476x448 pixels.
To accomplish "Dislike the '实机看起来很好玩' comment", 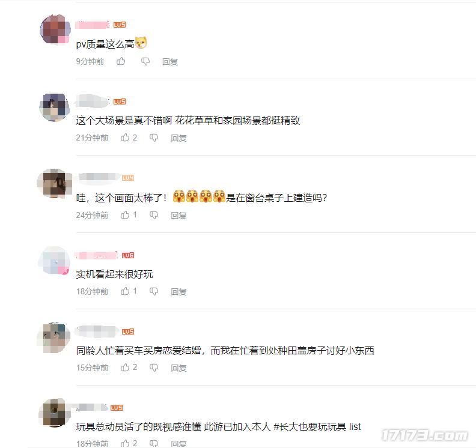I will tap(154, 291).
